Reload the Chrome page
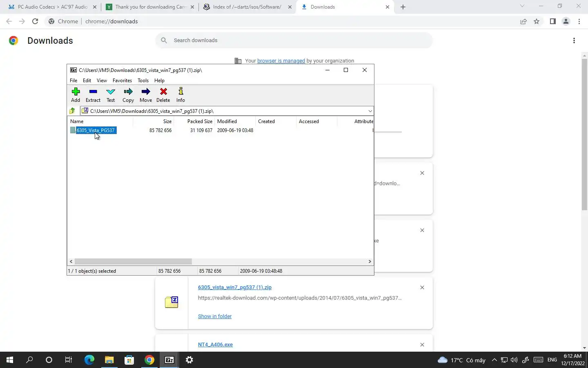Screen dimensions: 588x368 [x=35, y=21]
